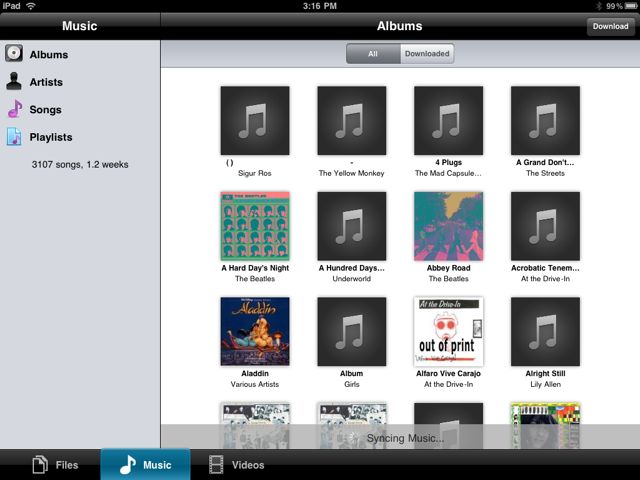Select Albums label in the sidebar
This screenshot has width=640, height=480.
[49, 54]
